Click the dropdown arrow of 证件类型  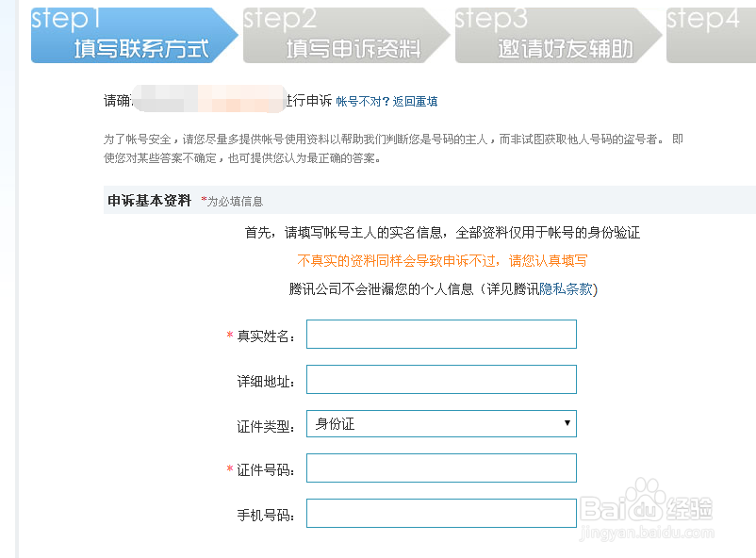coord(567,423)
